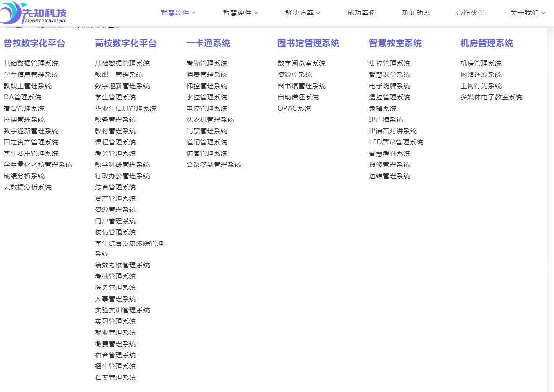This screenshot has height=392, width=554.
Task: Collapse the 智慧软件 navigation dropdown
Action: tap(178, 13)
